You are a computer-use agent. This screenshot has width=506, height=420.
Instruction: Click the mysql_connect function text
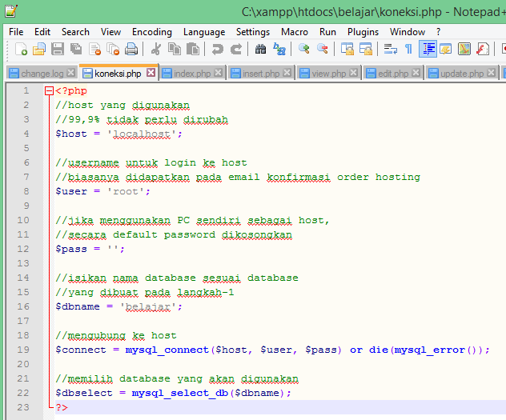[x=167, y=350]
